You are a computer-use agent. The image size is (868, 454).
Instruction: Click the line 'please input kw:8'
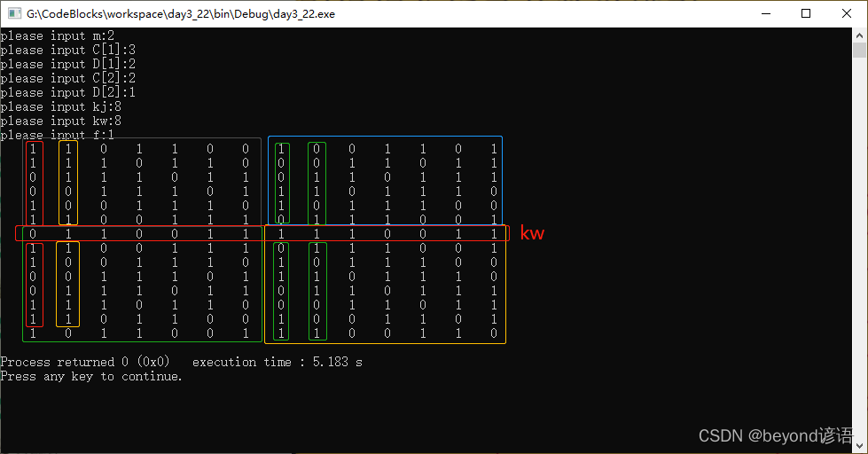click(61, 121)
